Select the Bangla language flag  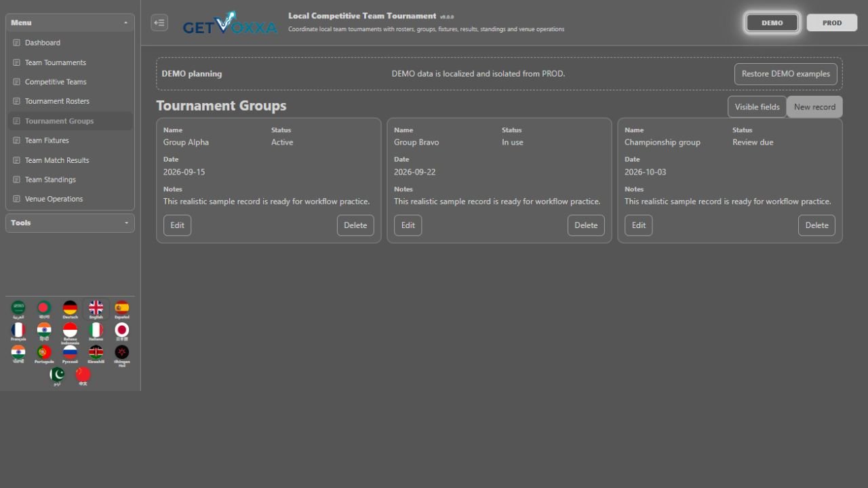44,308
